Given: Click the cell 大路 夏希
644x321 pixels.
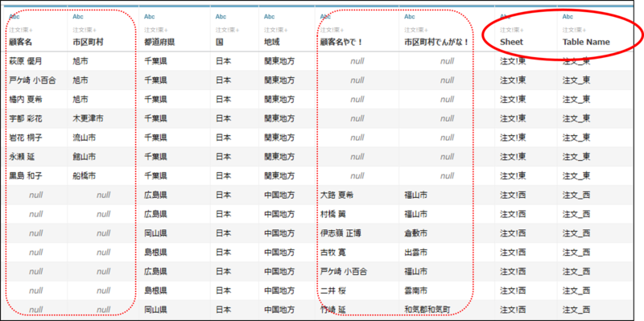Looking at the screenshot, I should [x=336, y=195].
